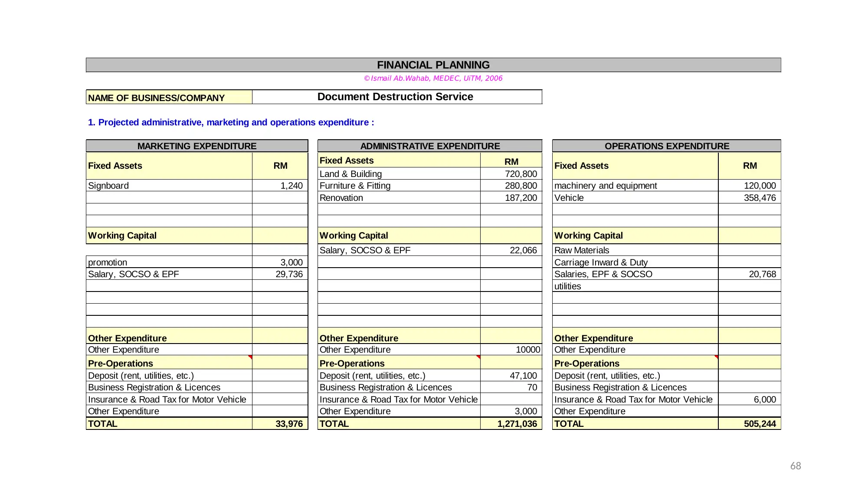The image size is (868, 488).
Task: Select operations Insurance & Road Tax value 6,000
Action: pos(765,400)
